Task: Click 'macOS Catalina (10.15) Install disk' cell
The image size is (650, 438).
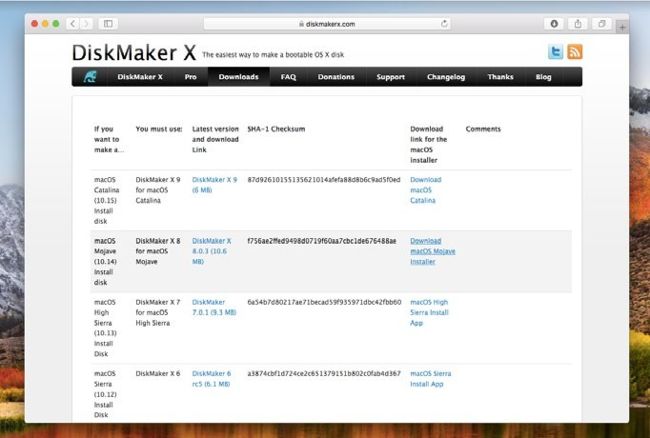Action: click(x=107, y=201)
